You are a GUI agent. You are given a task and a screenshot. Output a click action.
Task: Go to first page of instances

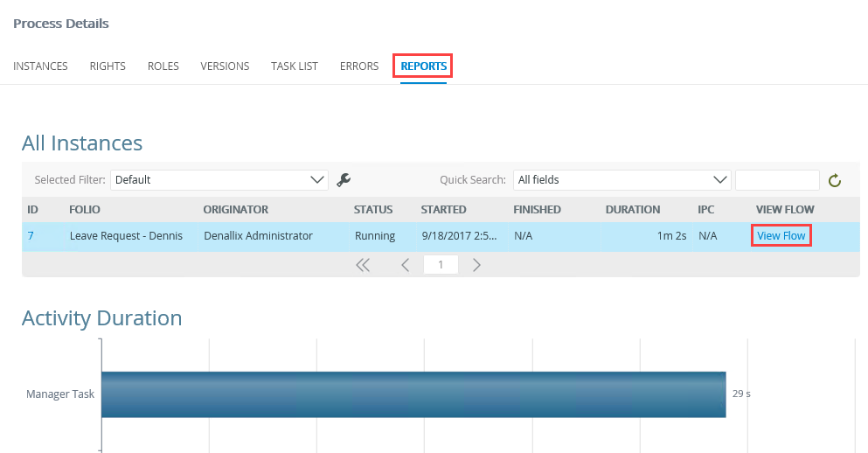pos(363,265)
